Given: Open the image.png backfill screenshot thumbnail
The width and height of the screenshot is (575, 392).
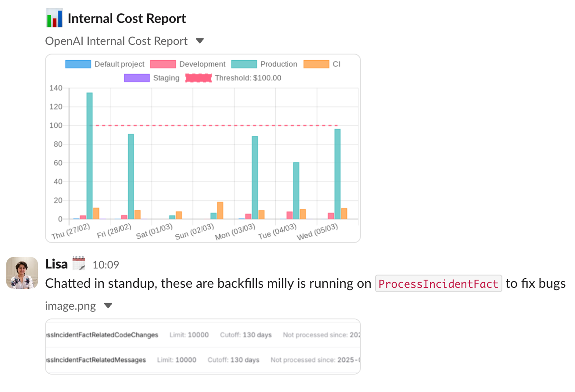Looking at the screenshot, I should click(x=203, y=346).
